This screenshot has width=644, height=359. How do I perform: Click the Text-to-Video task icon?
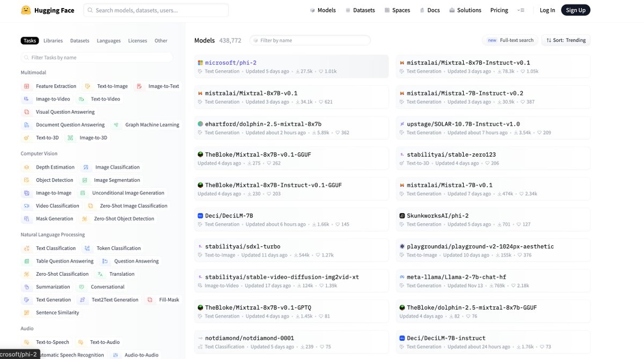[81, 99]
